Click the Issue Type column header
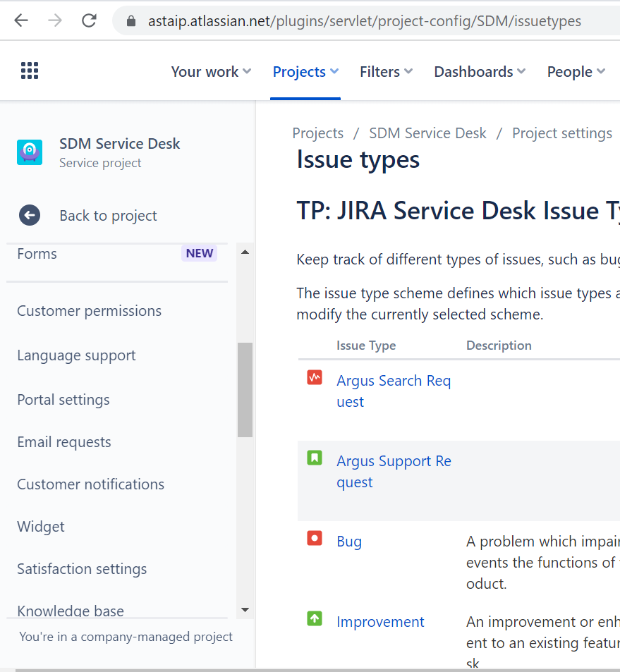 click(366, 346)
